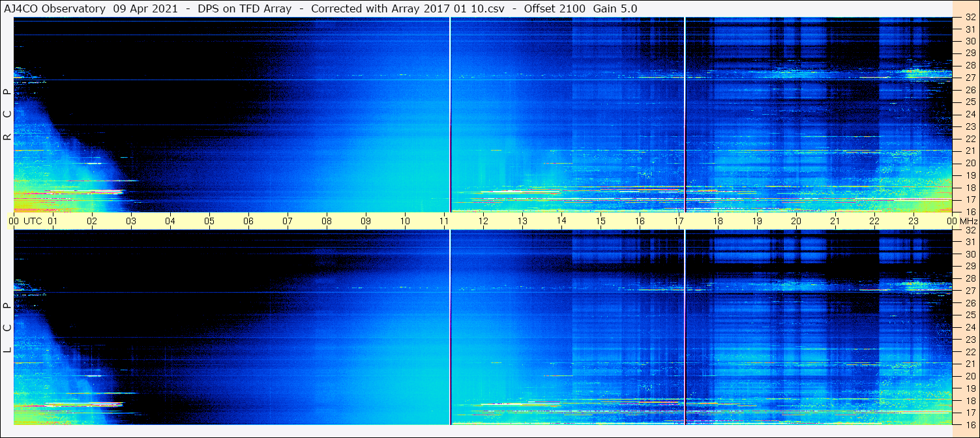Click white vertical marker after 17 UTC in RCP

(x=685, y=115)
